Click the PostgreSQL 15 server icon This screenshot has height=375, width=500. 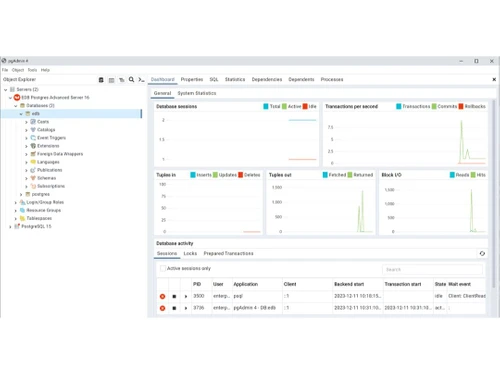17,226
